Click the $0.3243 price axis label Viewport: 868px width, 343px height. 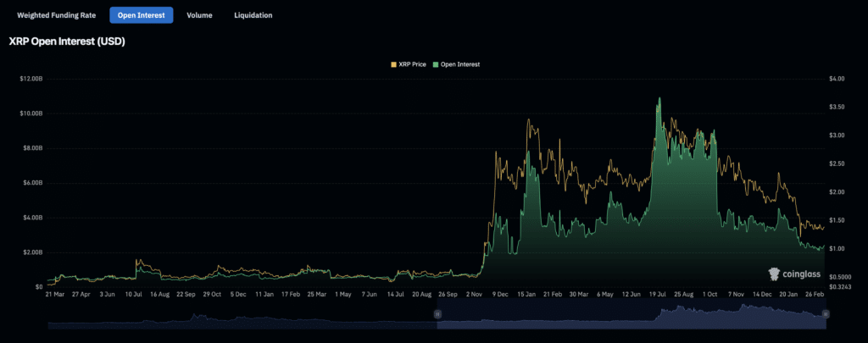[840, 285]
